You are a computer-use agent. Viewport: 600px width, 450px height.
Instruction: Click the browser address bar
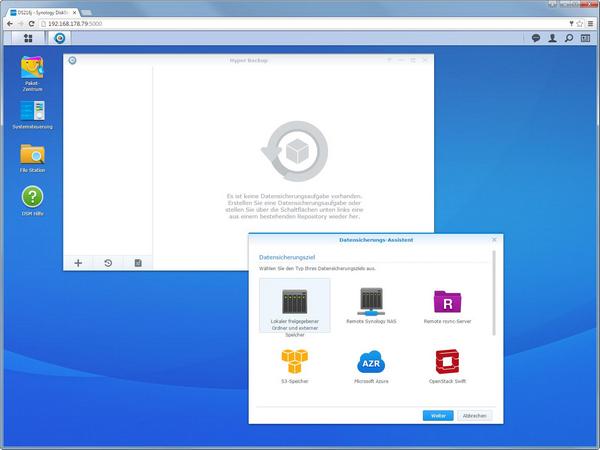click(302, 24)
